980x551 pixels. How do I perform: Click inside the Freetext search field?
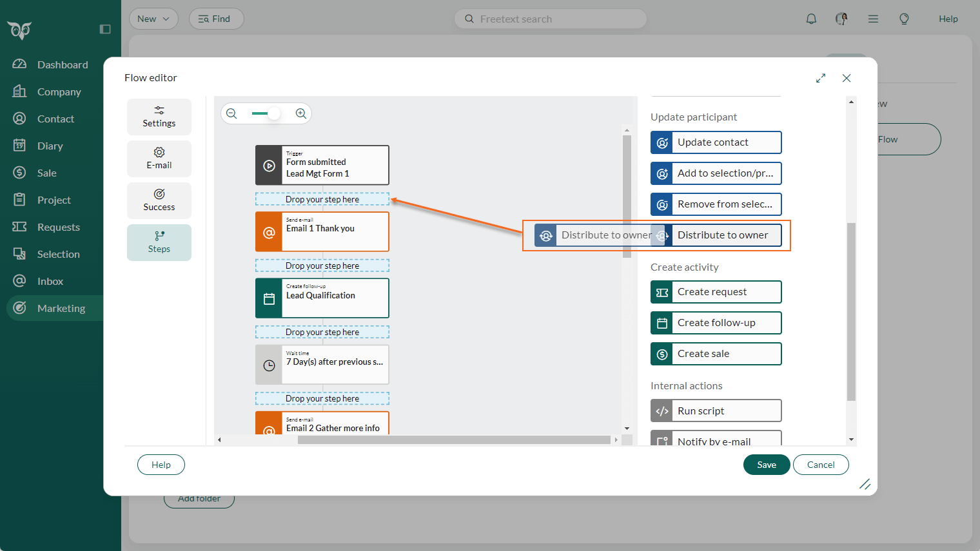click(x=550, y=19)
